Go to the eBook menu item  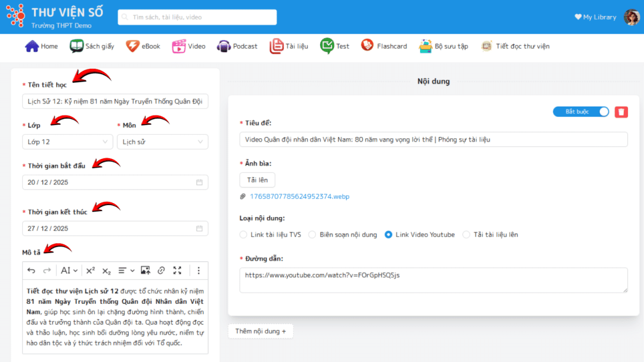tap(143, 46)
